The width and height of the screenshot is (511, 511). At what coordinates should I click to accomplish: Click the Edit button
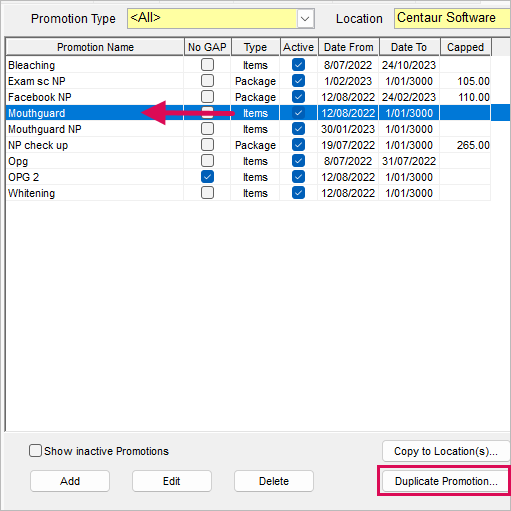[x=172, y=481]
